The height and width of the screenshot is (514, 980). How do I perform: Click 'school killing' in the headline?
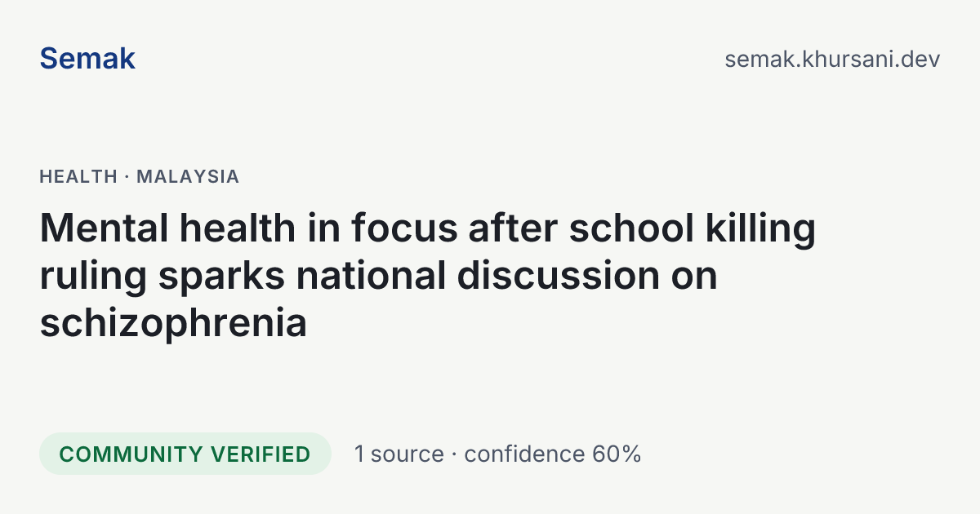point(693,228)
